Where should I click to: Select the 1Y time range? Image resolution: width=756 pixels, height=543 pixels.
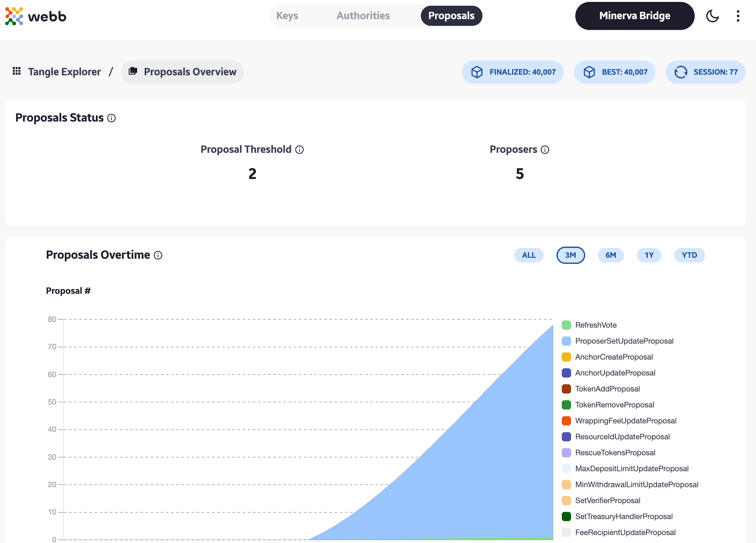click(x=649, y=255)
